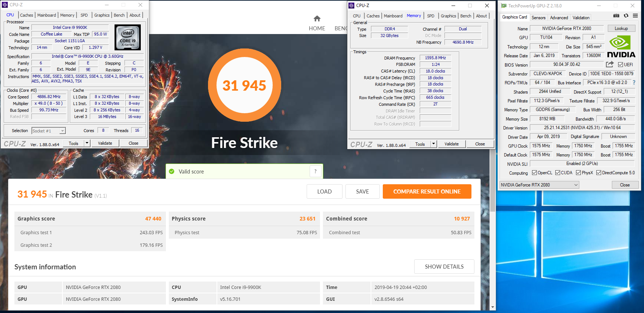The image size is (644, 313).
Task: Click the BIOS export share icon in GPU-Z
Action: tap(610, 64)
